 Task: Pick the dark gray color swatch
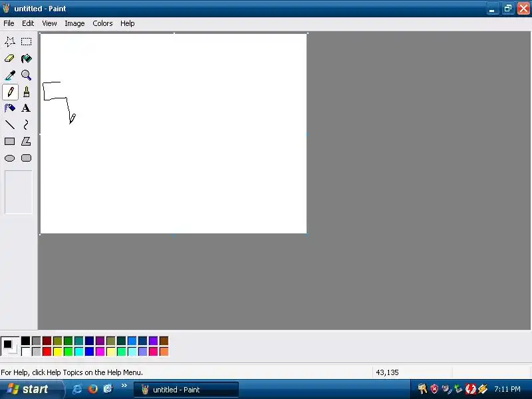(37, 340)
